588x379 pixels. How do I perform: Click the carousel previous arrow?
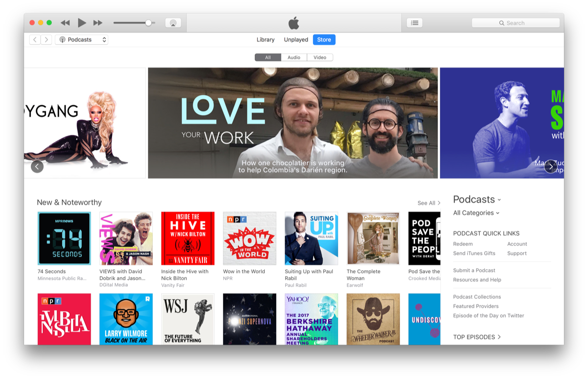(37, 166)
